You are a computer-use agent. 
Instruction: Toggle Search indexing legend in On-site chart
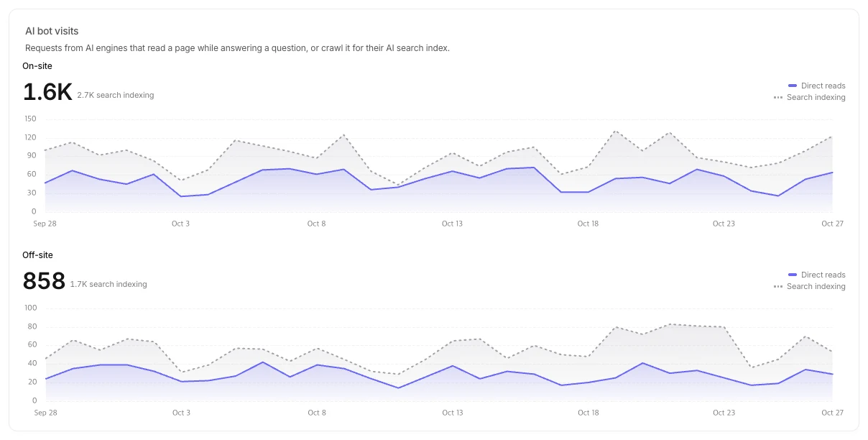[x=810, y=97]
